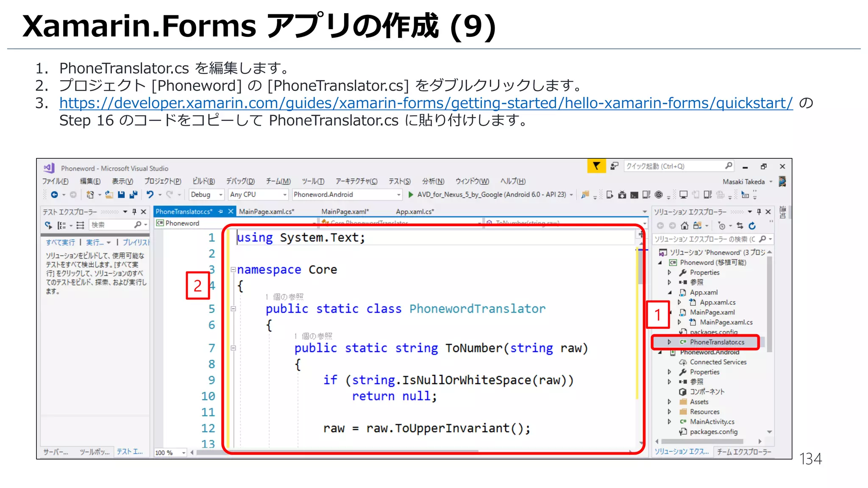Expand the Assets folder node

(669, 402)
